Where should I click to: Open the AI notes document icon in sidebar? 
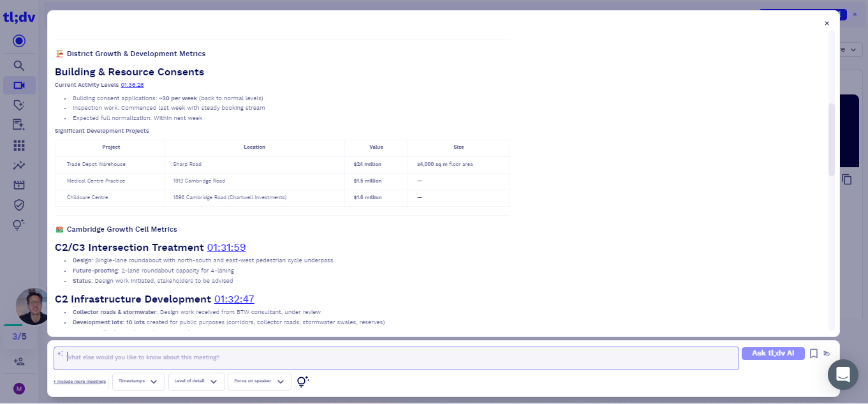click(19, 125)
